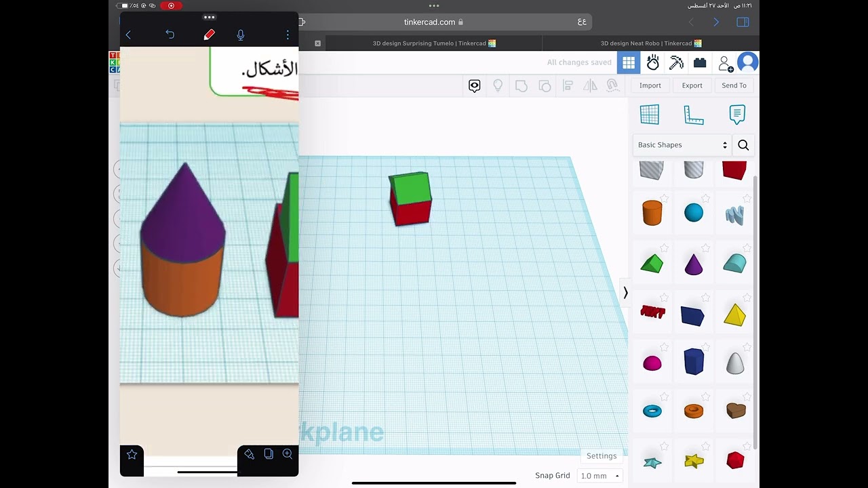Image resolution: width=868 pixels, height=488 pixels.
Task: Pick red Text shape
Action: [652, 312]
